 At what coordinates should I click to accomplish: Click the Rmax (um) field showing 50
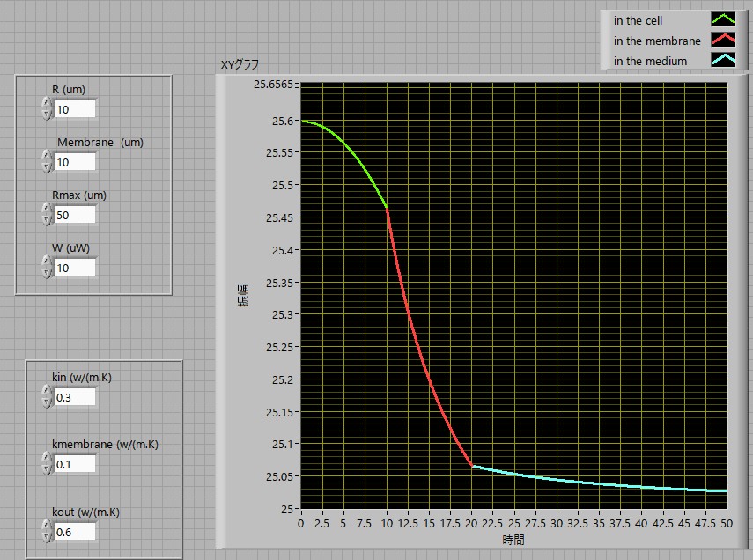[75, 215]
